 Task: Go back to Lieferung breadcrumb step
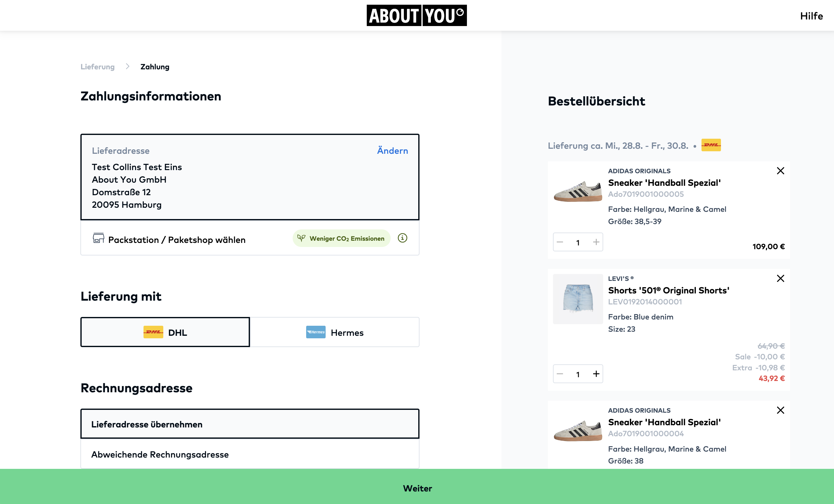point(97,67)
